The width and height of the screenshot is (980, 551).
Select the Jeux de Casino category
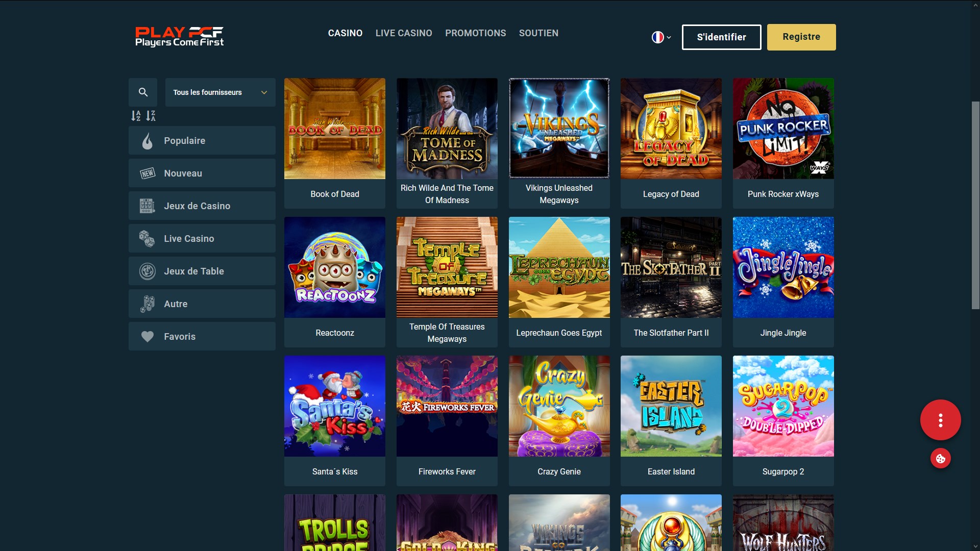pos(202,206)
